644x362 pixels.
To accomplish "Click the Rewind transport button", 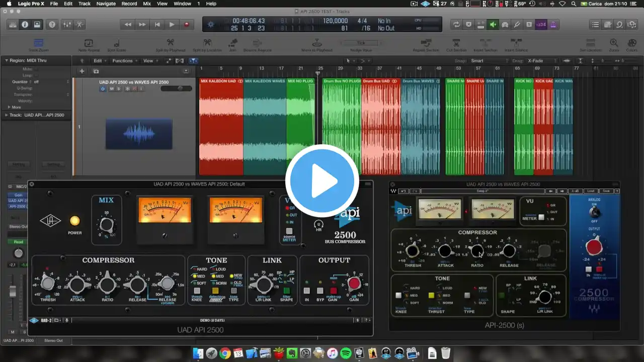I will (128, 24).
